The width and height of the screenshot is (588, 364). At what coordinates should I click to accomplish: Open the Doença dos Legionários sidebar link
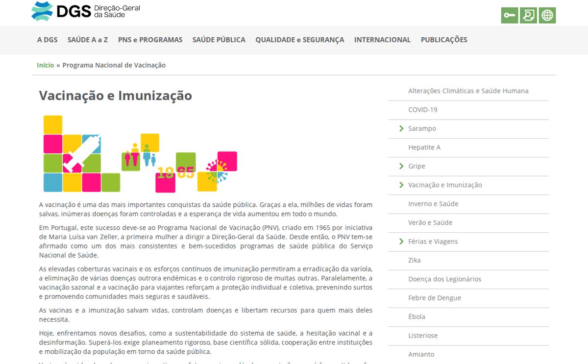tap(445, 279)
